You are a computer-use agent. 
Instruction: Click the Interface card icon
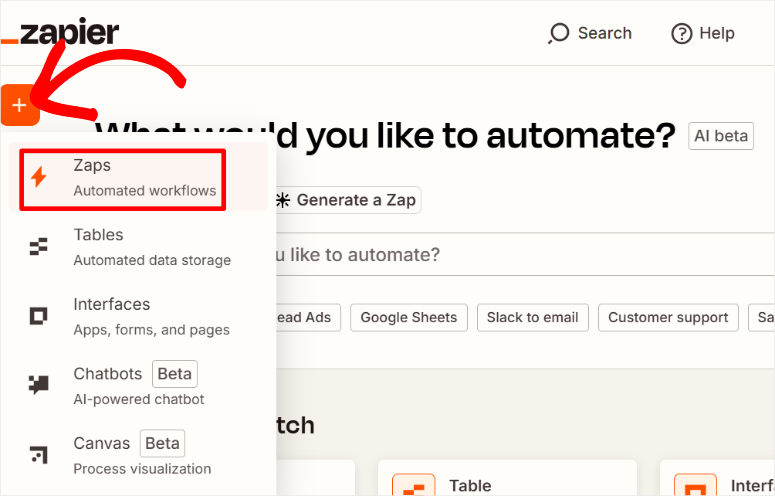[695, 485]
